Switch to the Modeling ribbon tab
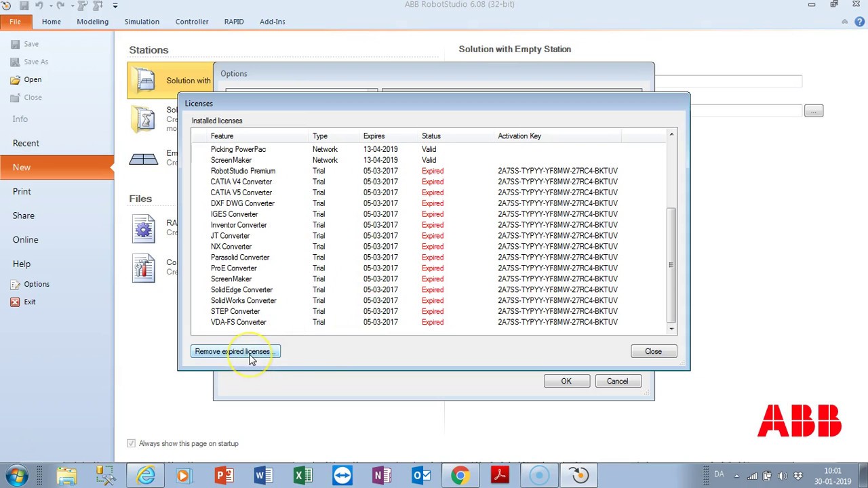 pyautogui.click(x=92, y=22)
